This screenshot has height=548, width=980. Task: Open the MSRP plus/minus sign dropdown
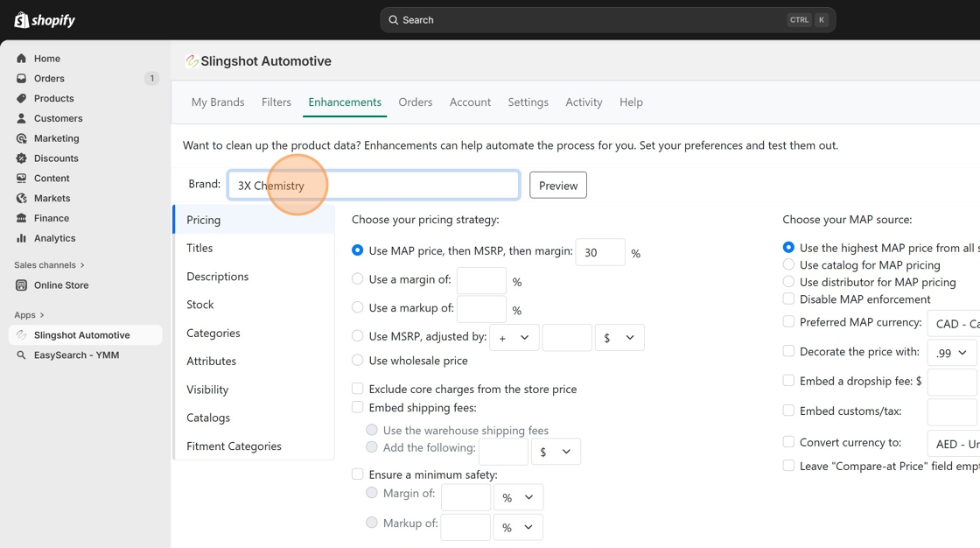point(514,338)
